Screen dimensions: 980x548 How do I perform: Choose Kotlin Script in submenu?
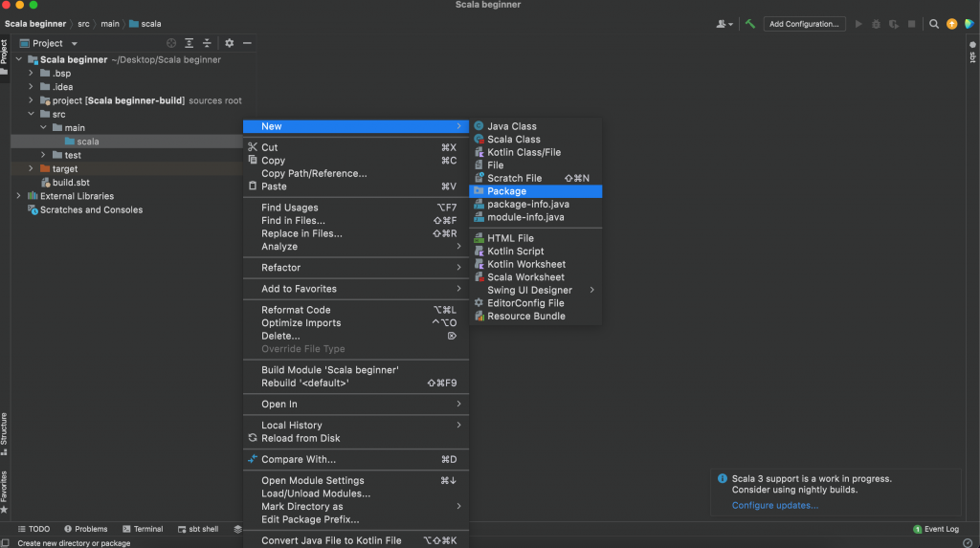tap(536, 252)
